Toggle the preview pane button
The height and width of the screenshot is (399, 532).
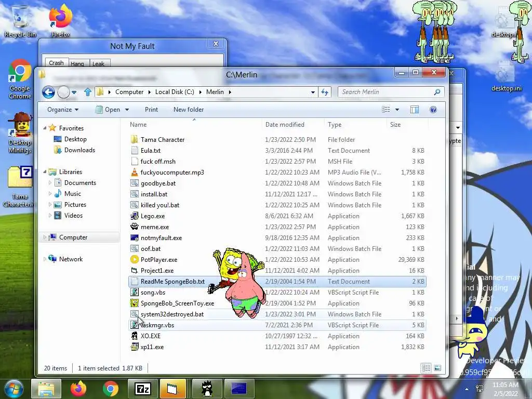click(414, 110)
